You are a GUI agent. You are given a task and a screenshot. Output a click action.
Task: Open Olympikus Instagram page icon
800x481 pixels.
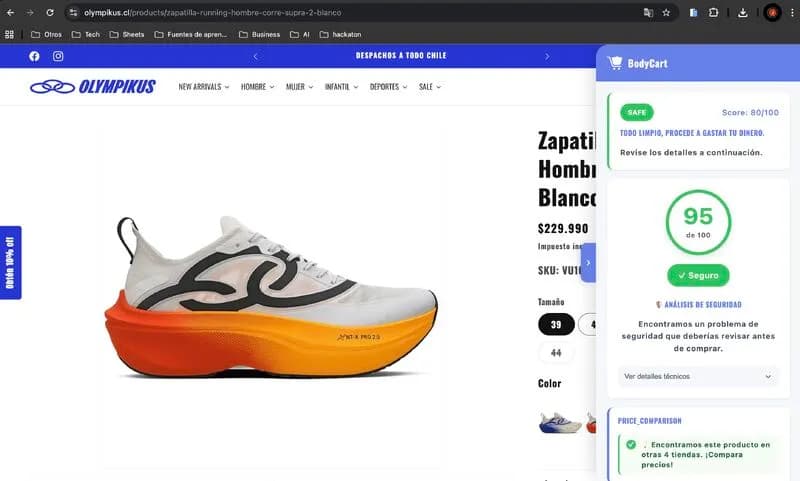pos(58,56)
